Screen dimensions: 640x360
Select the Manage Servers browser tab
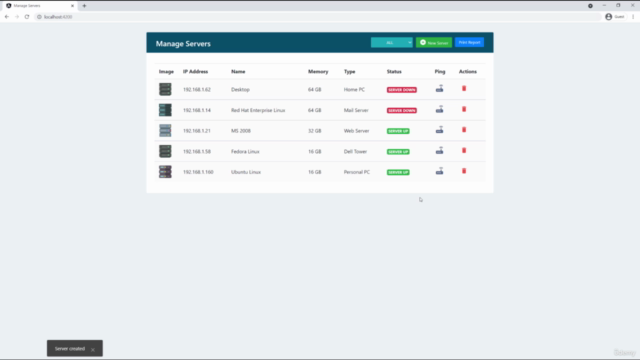point(40,6)
